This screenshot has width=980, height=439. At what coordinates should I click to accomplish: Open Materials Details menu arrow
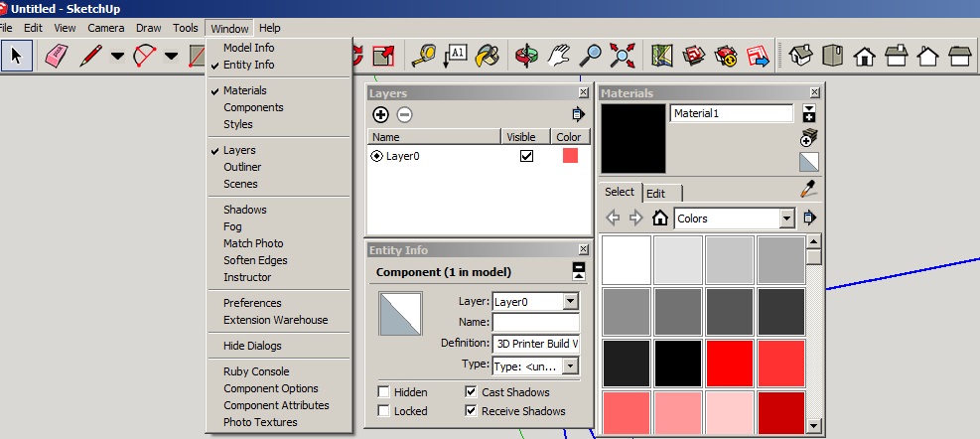coord(810,219)
